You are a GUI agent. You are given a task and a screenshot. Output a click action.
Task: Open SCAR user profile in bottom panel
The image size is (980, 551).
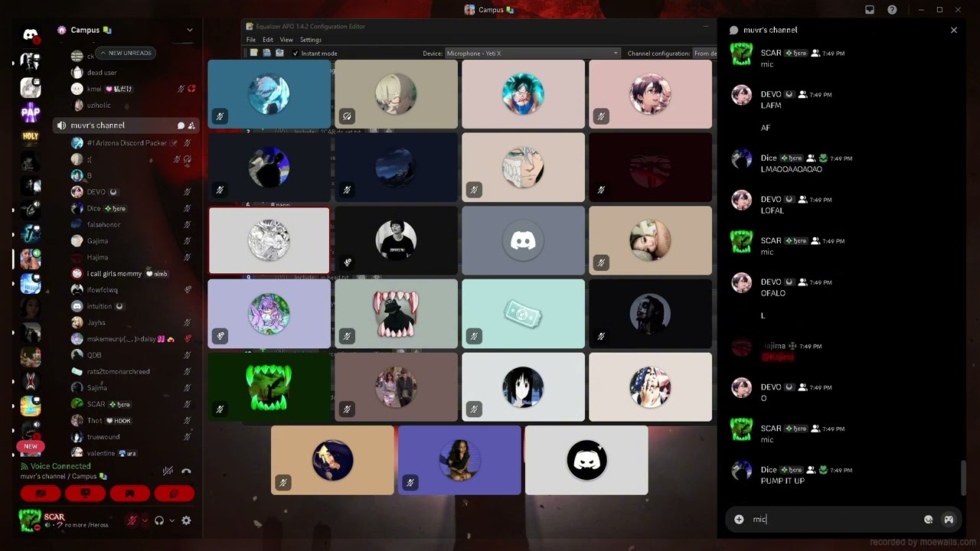click(65, 520)
